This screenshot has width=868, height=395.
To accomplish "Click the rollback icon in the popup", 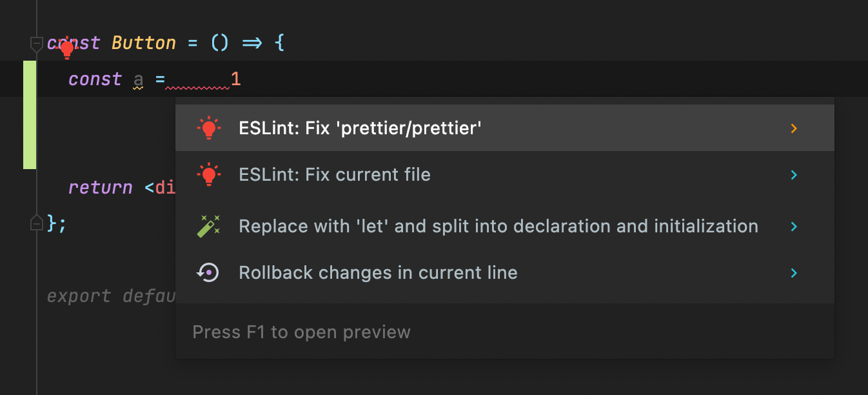I will (208, 273).
